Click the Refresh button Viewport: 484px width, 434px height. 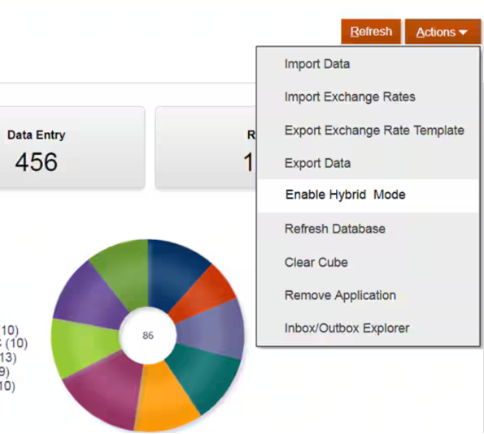coord(371,32)
